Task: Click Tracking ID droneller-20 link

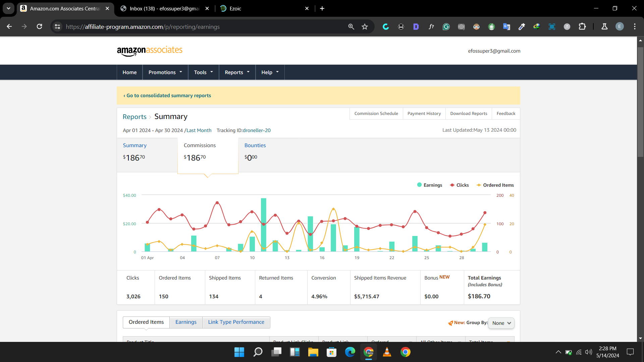Action: (257, 130)
